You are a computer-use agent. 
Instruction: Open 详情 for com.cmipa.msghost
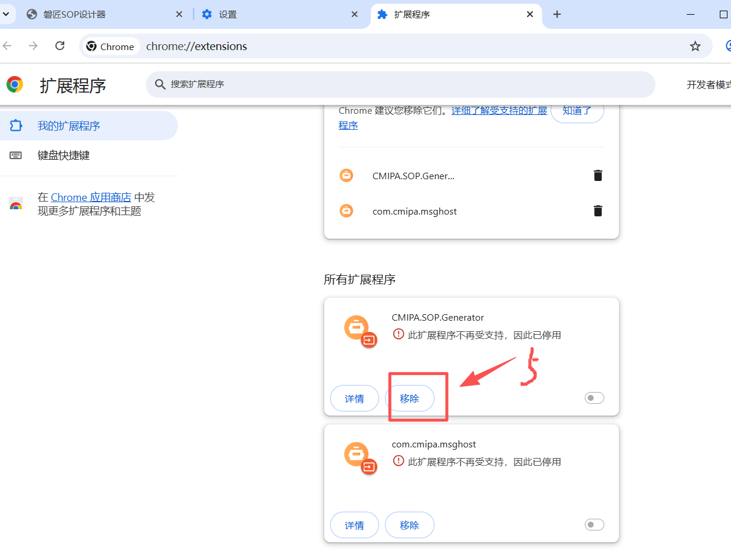pos(354,525)
